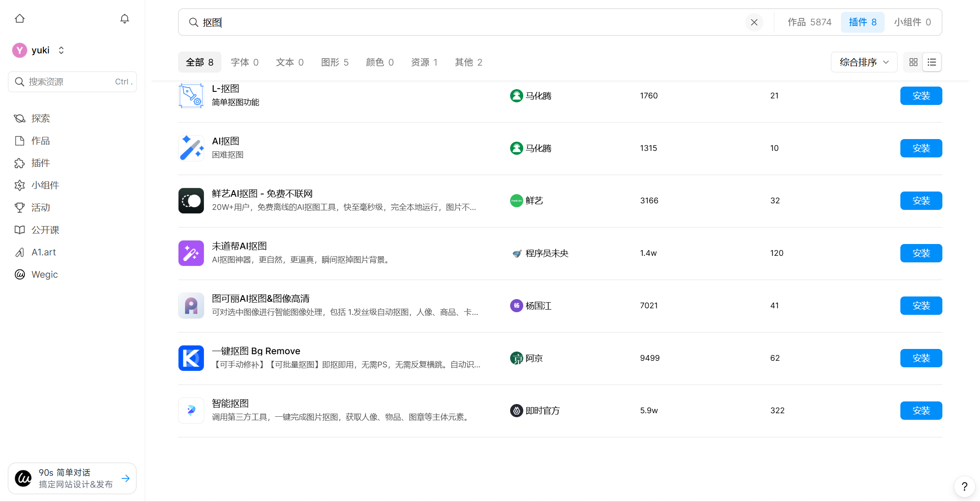
Task: Click the help question mark button
Action: coord(964,487)
